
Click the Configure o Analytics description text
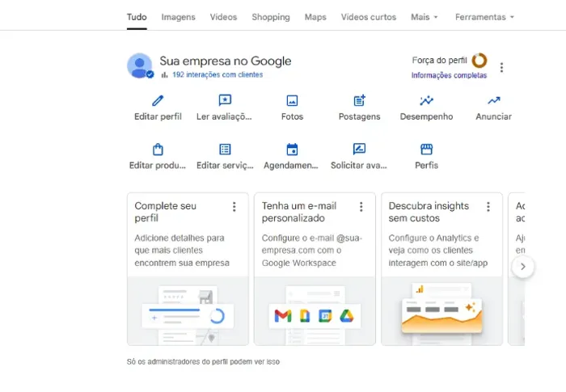438,251
